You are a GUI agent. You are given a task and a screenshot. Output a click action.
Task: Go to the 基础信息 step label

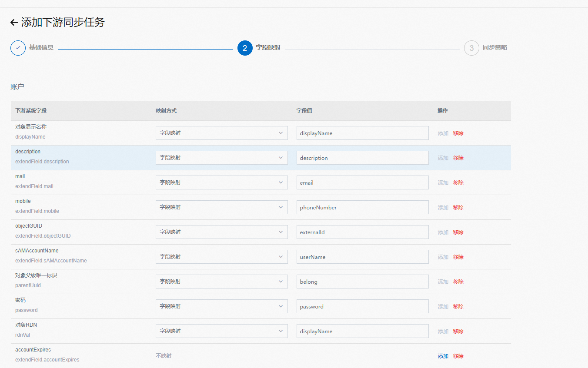(41, 47)
